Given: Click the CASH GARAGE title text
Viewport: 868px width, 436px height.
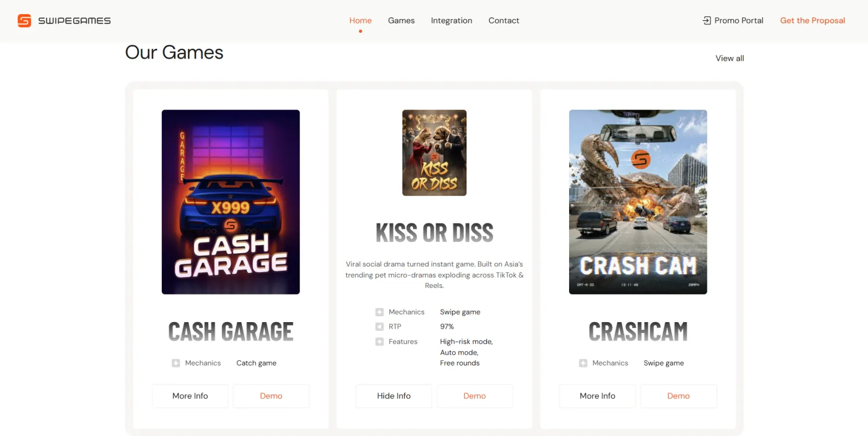Looking at the screenshot, I should (231, 332).
